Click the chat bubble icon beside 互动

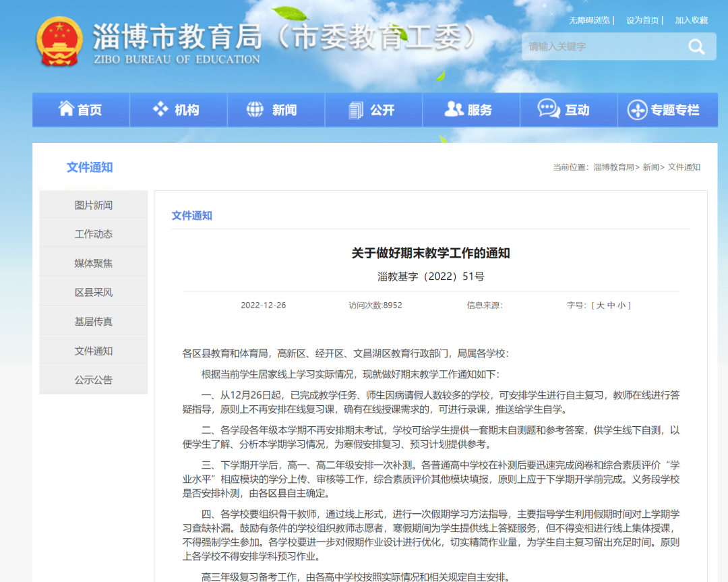coord(549,109)
